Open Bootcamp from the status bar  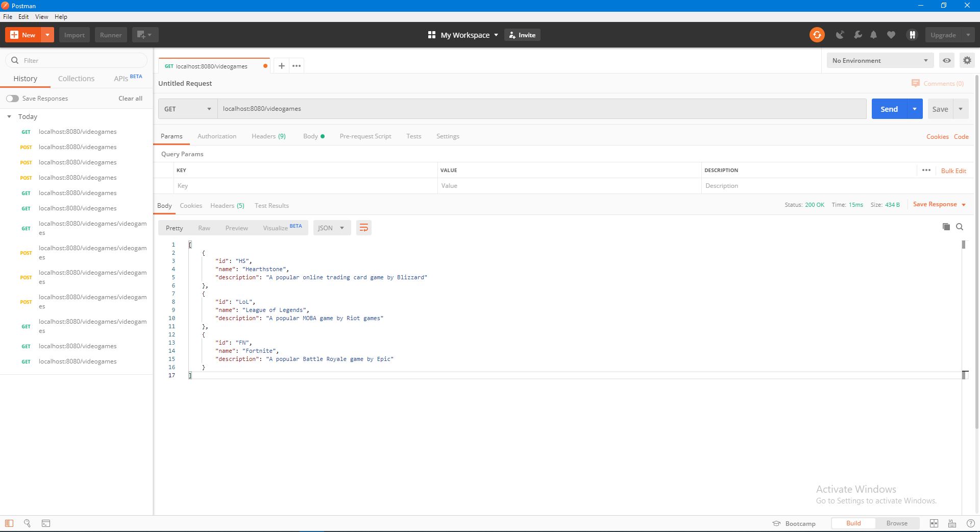pyautogui.click(x=794, y=523)
